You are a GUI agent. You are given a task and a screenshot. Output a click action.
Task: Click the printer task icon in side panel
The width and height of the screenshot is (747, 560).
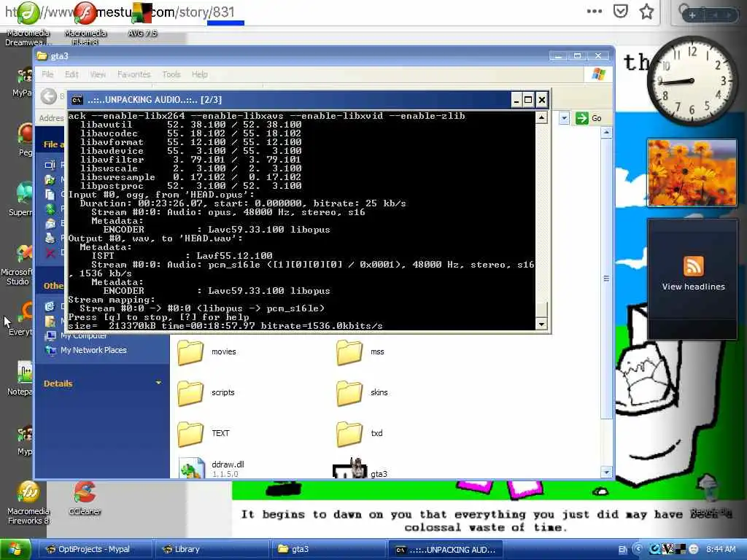coord(50,238)
